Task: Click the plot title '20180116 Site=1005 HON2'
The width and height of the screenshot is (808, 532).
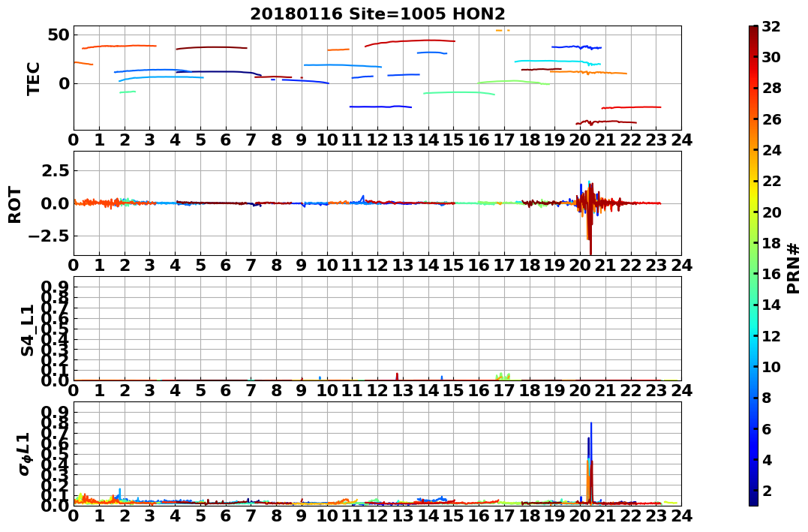Action: click(x=377, y=14)
